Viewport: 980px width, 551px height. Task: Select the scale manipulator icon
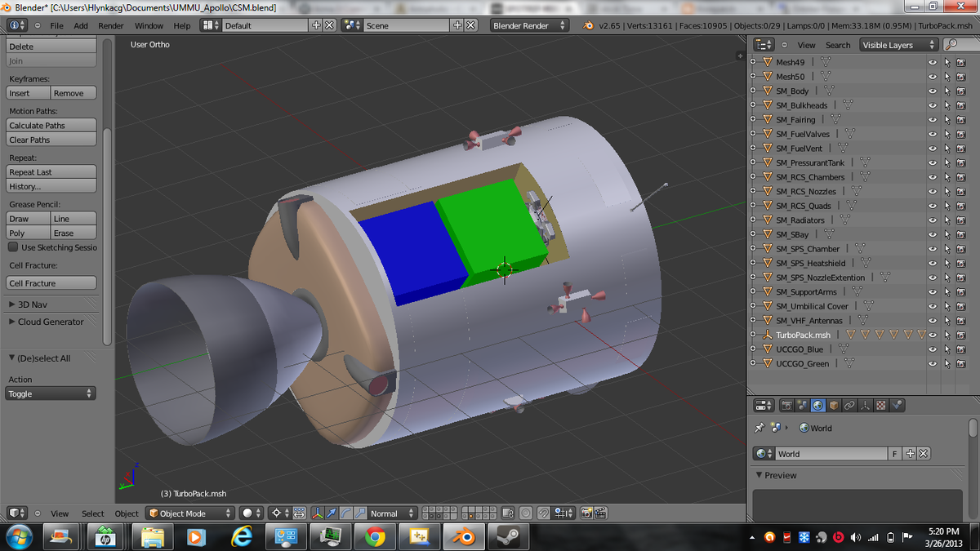click(361, 513)
